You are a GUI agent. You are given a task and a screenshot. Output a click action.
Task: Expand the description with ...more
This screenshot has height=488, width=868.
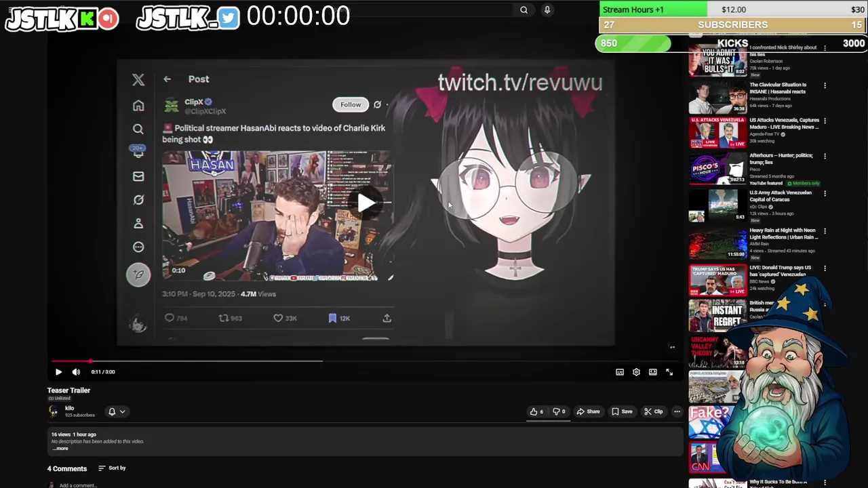tap(60, 449)
